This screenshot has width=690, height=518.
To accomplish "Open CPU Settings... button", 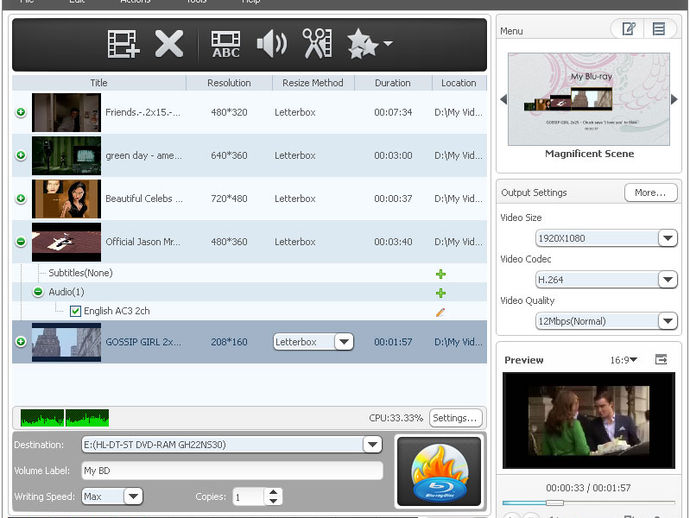I will pos(455,418).
